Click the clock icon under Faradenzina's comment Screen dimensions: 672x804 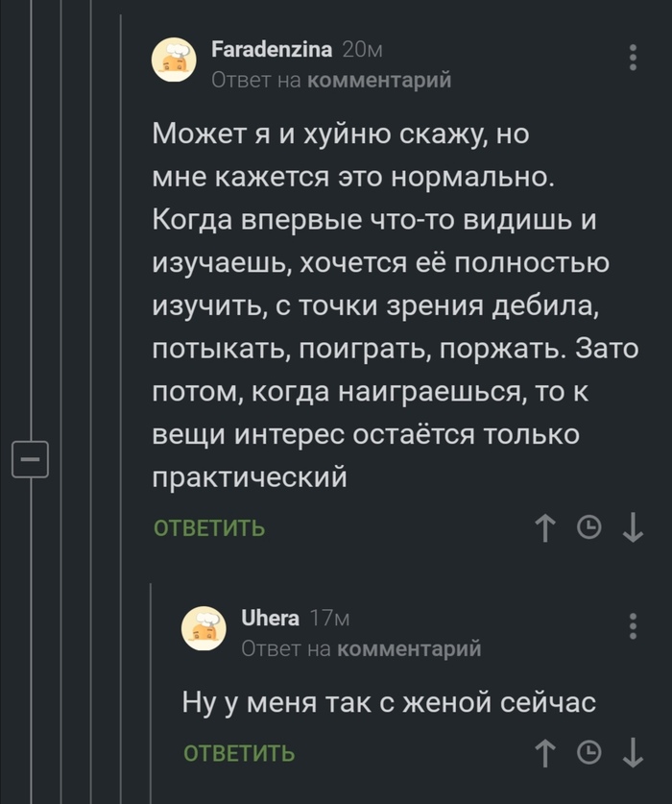[x=588, y=527]
